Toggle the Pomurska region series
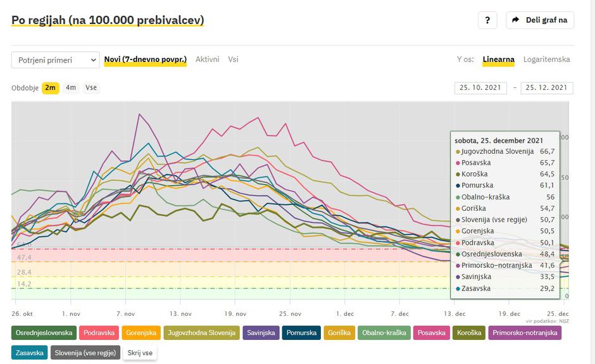 coord(301,333)
